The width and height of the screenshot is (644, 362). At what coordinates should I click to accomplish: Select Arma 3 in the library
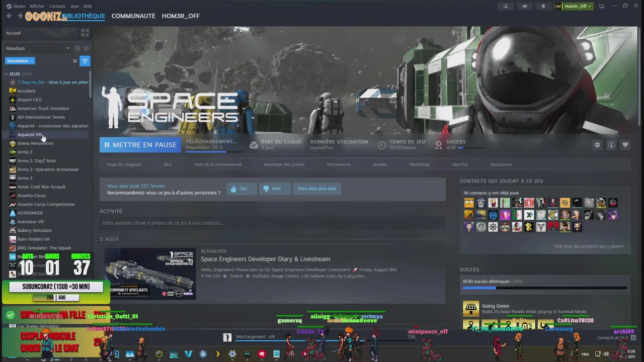[25, 178]
